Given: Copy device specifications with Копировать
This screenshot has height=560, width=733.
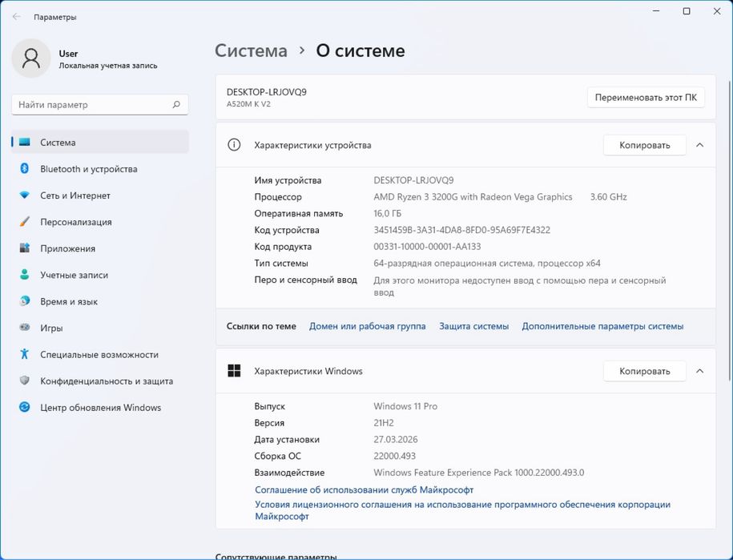Looking at the screenshot, I should (x=645, y=145).
